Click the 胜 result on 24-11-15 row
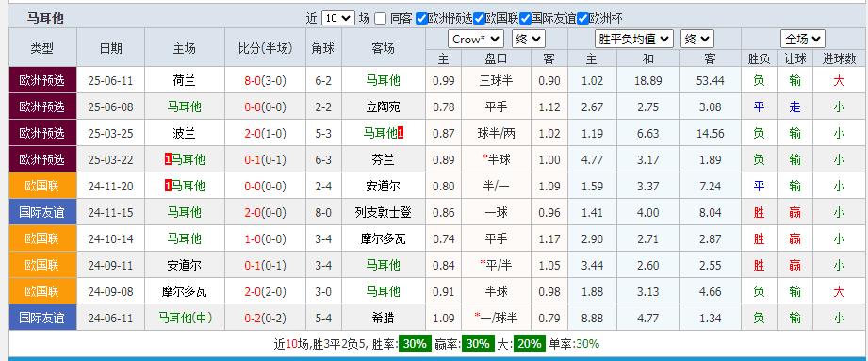This screenshot has width=868, height=361. point(759,212)
